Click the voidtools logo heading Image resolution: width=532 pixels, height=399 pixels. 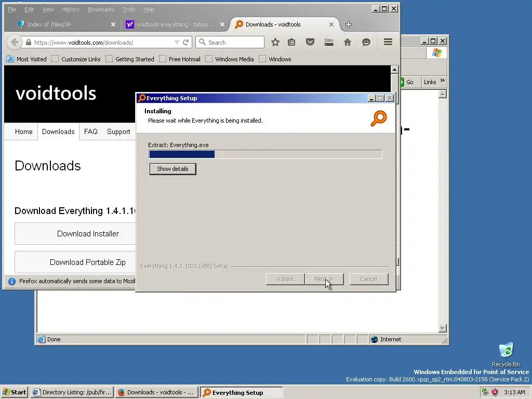coord(56,93)
